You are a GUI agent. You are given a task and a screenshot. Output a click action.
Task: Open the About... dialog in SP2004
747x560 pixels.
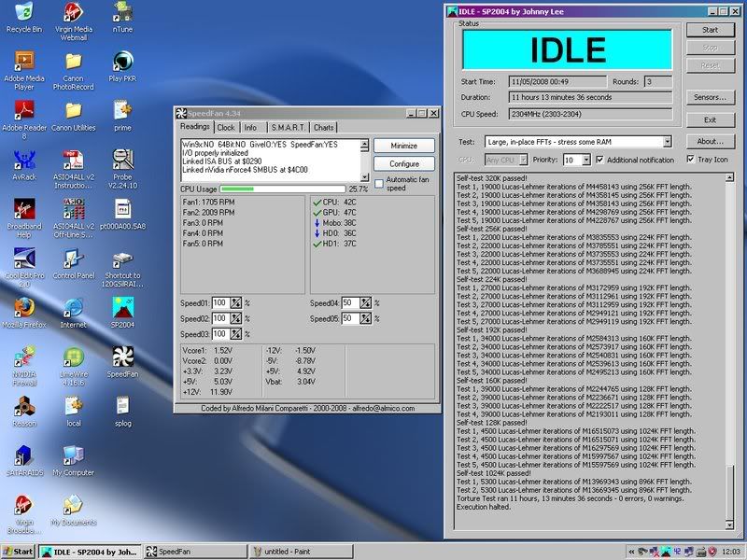[710, 142]
